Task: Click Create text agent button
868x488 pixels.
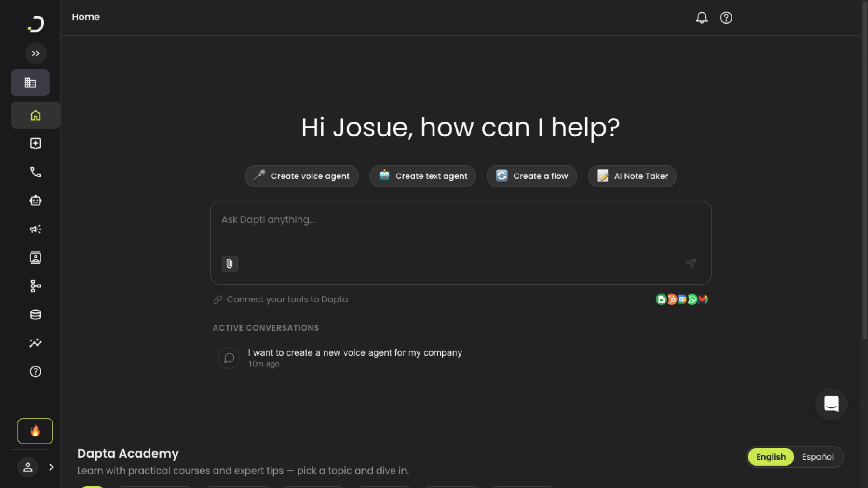Action: tap(423, 176)
